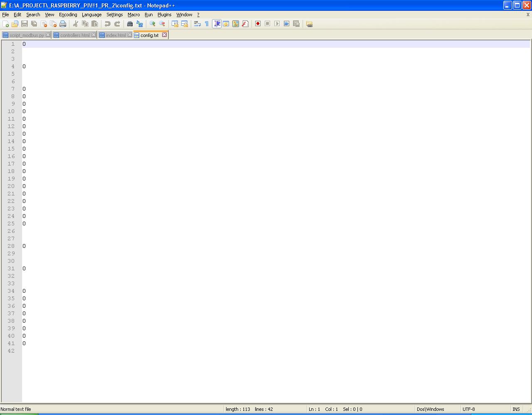Screen dimensions: 532x415
Task: Undo the last action via toolbar
Action: pyautogui.click(x=108, y=24)
